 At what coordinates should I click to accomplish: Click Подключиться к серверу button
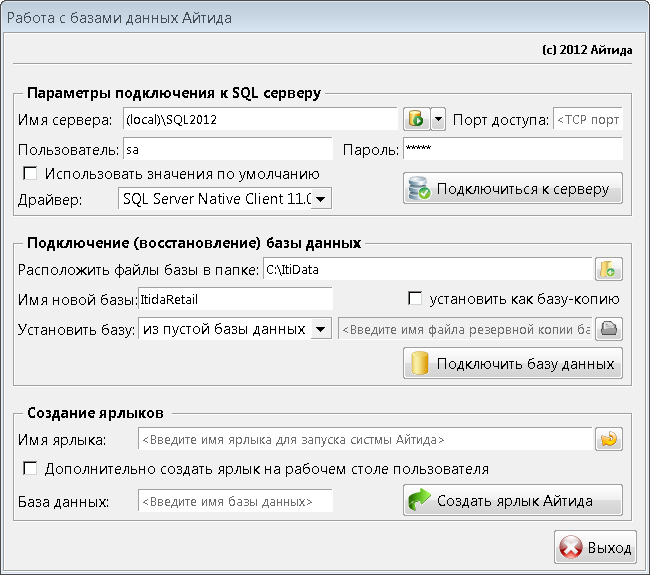click(513, 189)
